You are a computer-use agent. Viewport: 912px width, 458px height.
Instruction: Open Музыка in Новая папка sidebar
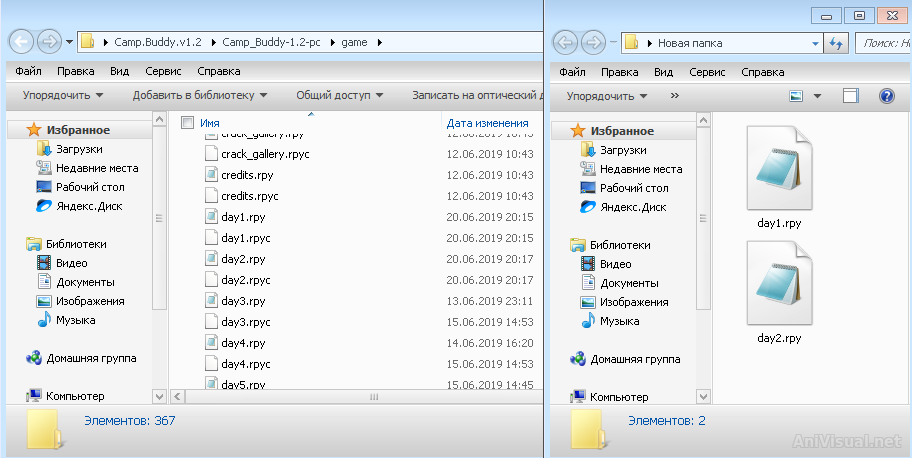pyautogui.click(x=619, y=321)
